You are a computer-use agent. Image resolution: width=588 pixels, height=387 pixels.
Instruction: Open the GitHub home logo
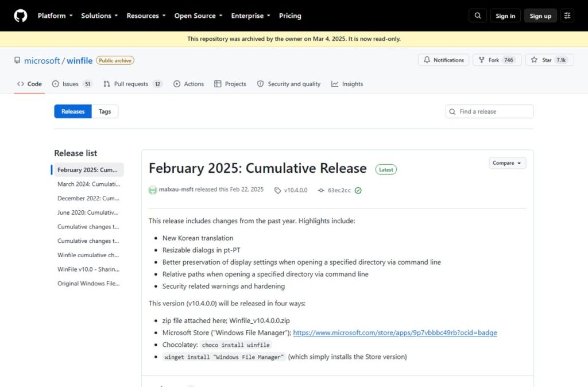21,16
